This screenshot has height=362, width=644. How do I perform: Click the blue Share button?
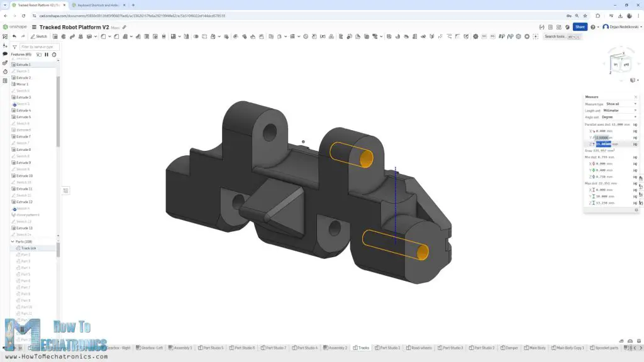coord(579,26)
